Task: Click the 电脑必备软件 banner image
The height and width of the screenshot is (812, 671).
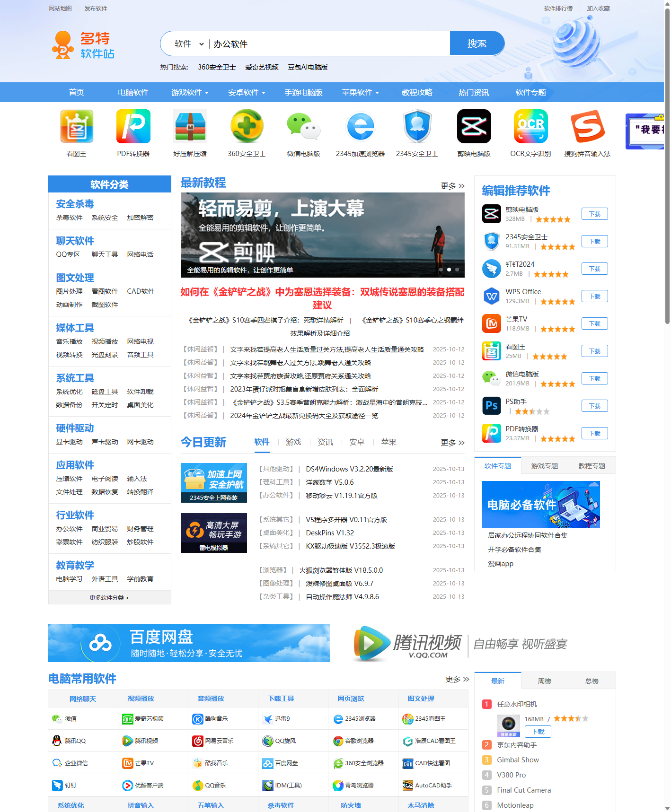Action: click(541, 504)
